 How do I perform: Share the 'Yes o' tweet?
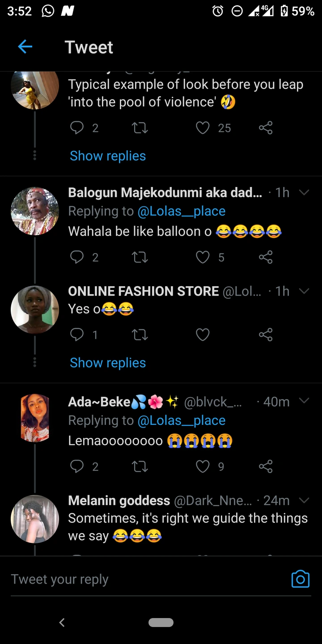[x=265, y=335]
